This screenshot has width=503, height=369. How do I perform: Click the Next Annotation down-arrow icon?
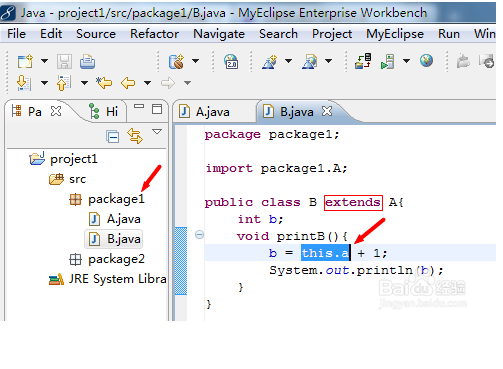pyautogui.click(x=24, y=83)
